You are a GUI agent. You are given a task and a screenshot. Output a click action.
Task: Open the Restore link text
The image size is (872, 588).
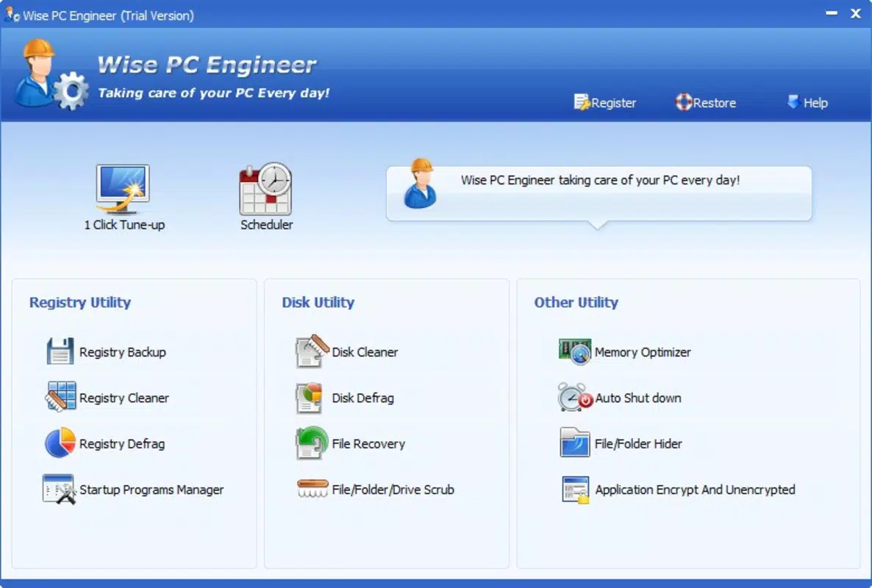tap(714, 103)
